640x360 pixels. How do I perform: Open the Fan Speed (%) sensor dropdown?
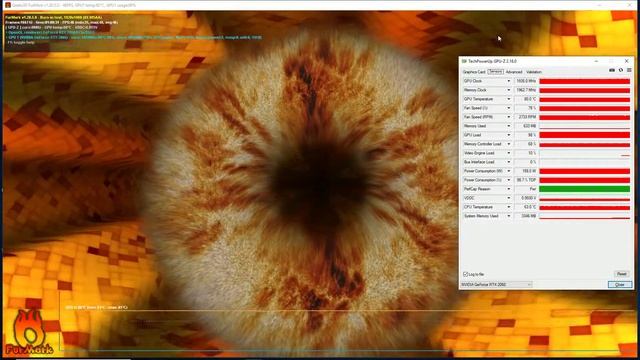(x=509, y=108)
